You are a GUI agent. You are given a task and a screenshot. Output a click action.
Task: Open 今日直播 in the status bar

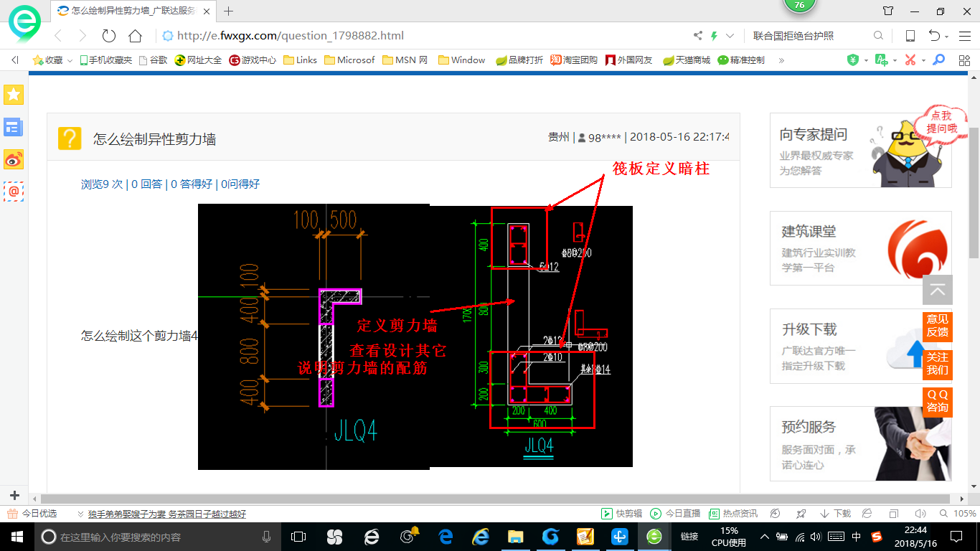[x=675, y=514]
